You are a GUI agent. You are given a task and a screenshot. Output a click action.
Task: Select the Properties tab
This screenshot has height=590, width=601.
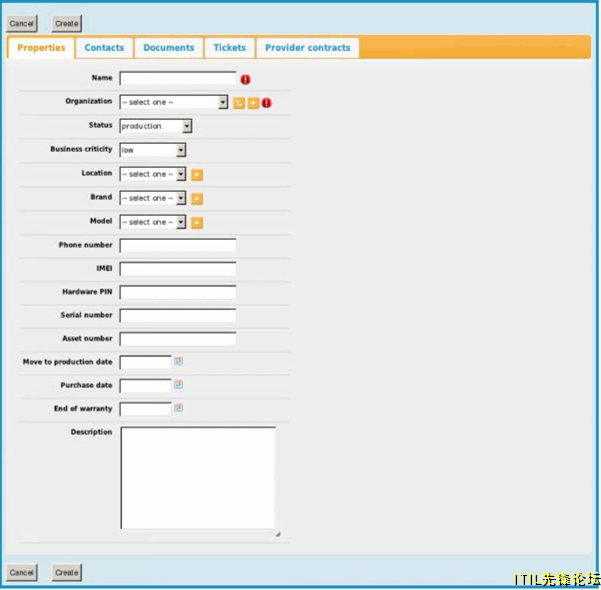click(x=41, y=48)
